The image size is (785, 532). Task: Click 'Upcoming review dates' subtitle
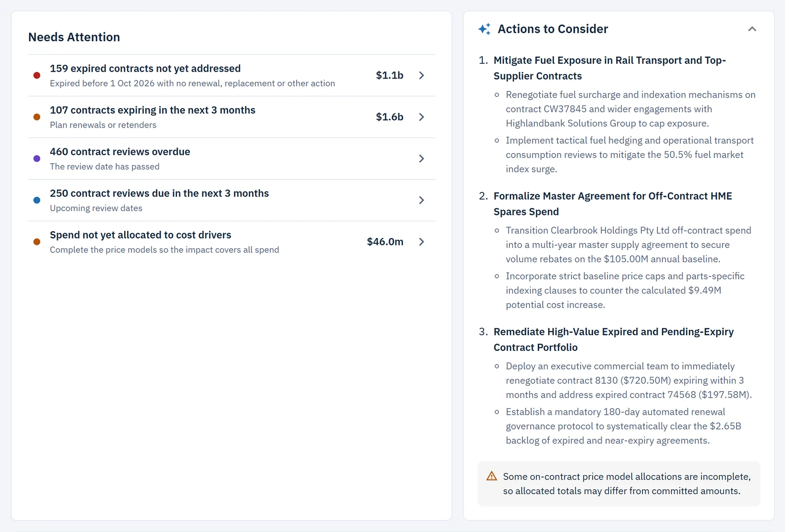pos(96,208)
